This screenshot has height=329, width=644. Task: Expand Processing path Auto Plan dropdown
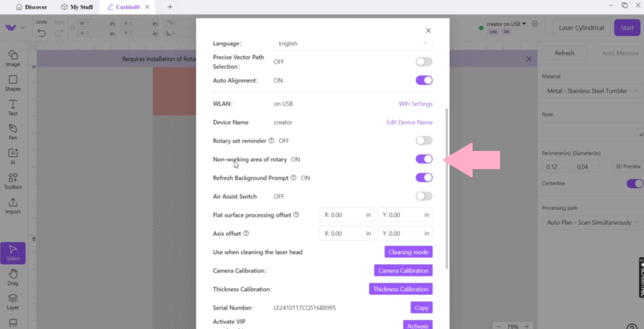(x=591, y=223)
